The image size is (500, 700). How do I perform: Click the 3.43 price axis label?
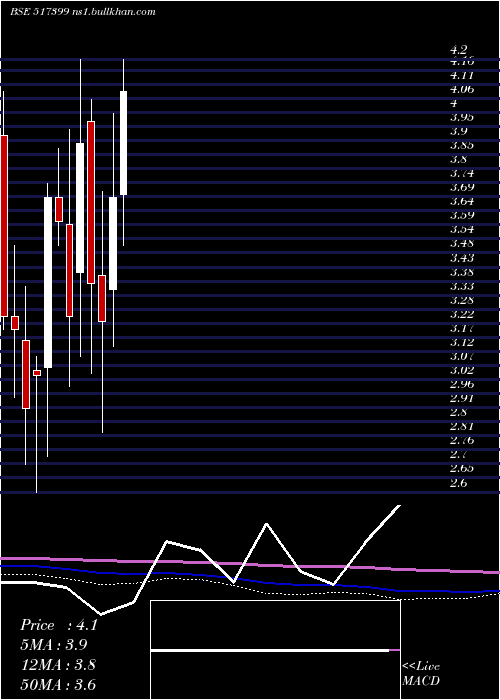(x=462, y=258)
